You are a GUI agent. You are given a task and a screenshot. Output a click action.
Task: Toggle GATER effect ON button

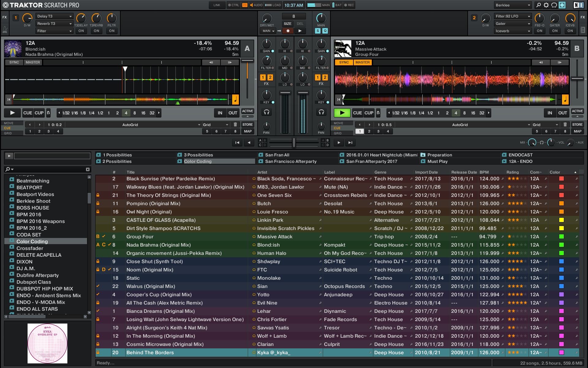[555, 31]
